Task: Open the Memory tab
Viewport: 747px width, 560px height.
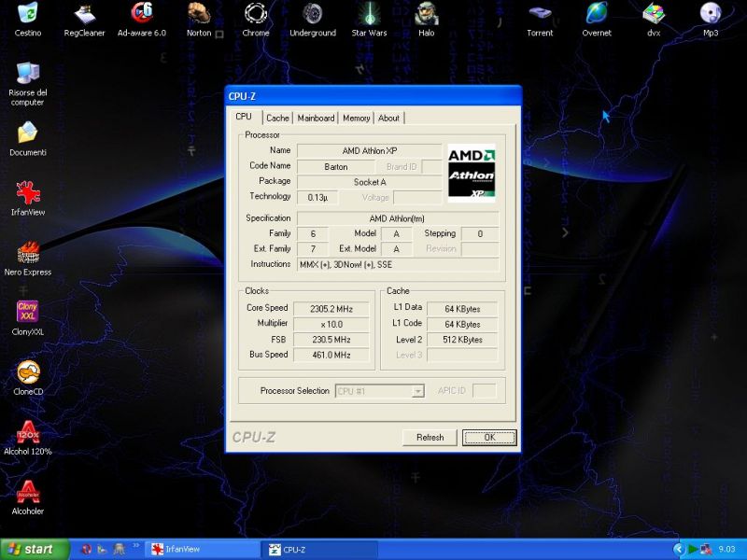Action: [357, 119]
